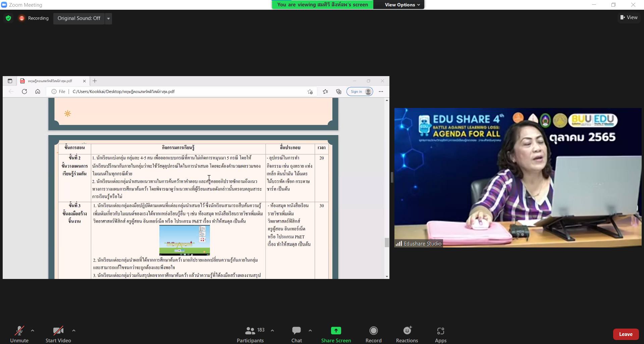The image size is (644, 344).
Task: Open the Participants panel
Action: point(250,335)
